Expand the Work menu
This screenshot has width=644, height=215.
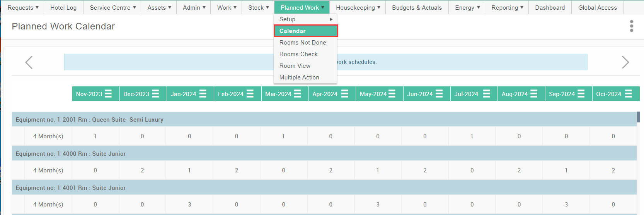[x=227, y=7]
